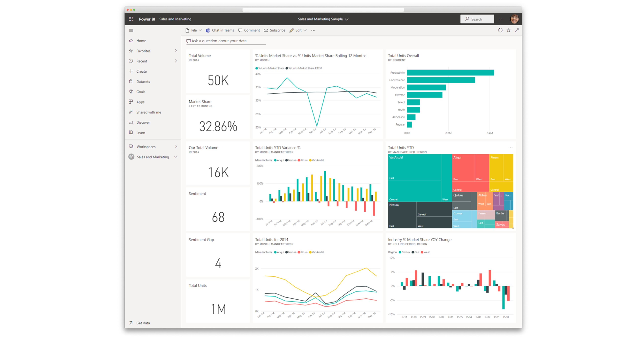
Task: Click the Comment button
Action: tap(249, 30)
